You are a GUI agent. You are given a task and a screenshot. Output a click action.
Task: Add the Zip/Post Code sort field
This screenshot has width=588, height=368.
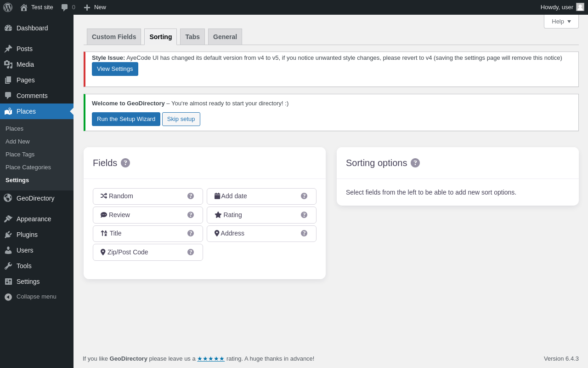tap(148, 252)
